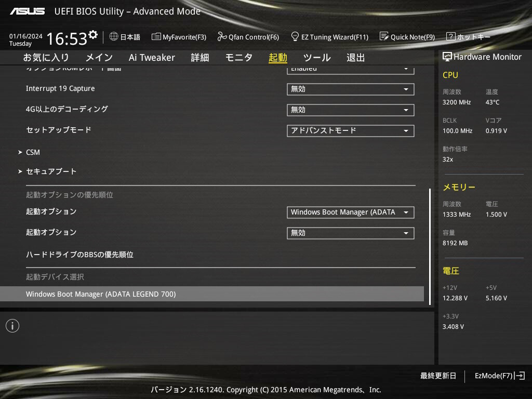Image resolution: width=532 pixels, height=399 pixels.
Task: Switch to the モニタ tab
Action: tap(238, 57)
